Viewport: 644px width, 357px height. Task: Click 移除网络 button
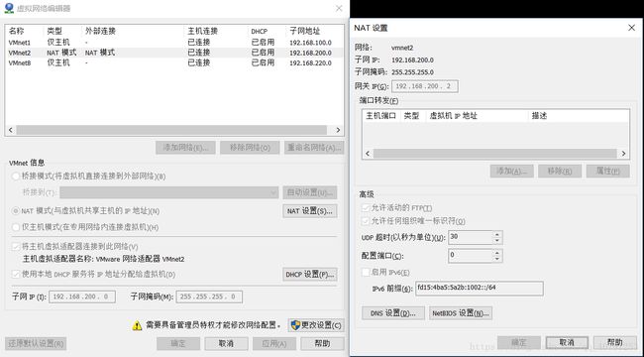250,148
